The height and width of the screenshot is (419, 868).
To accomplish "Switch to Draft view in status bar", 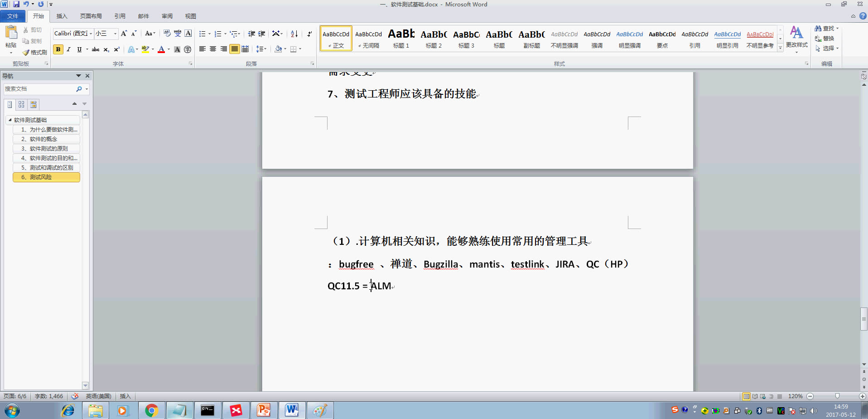I will tap(780, 396).
